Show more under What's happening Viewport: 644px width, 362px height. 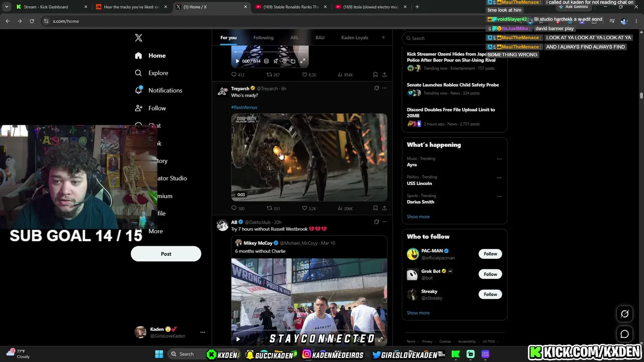coord(418,217)
